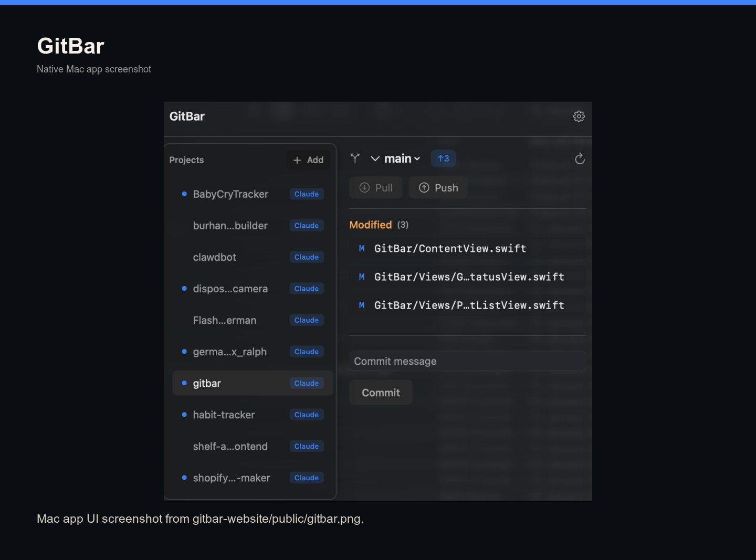Click the blue status dot beside shopify...-maker
The width and height of the screenshot is (756, 560).
pyautogui.click(x=184, y=478)
